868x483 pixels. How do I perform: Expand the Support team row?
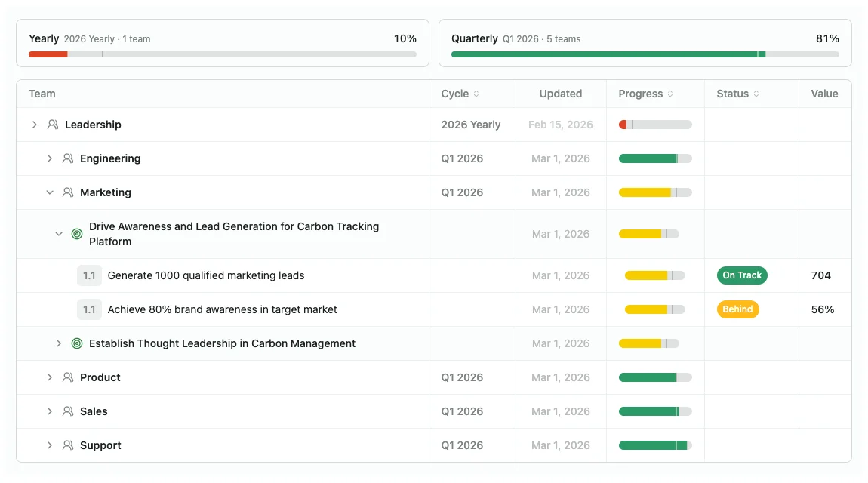pos(50,445)
